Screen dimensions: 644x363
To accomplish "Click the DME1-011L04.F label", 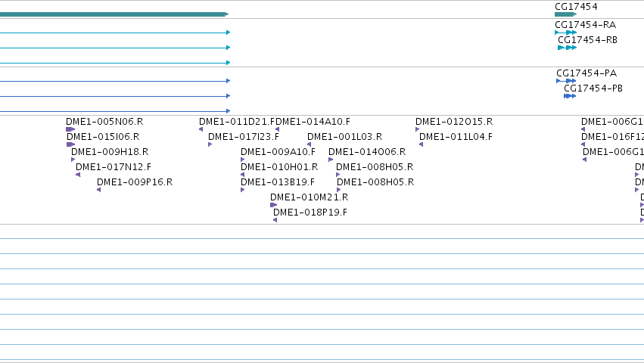I will click(x=456, y=137).
